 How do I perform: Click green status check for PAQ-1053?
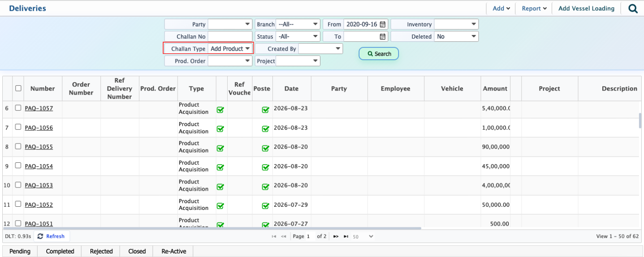(220, 187)
